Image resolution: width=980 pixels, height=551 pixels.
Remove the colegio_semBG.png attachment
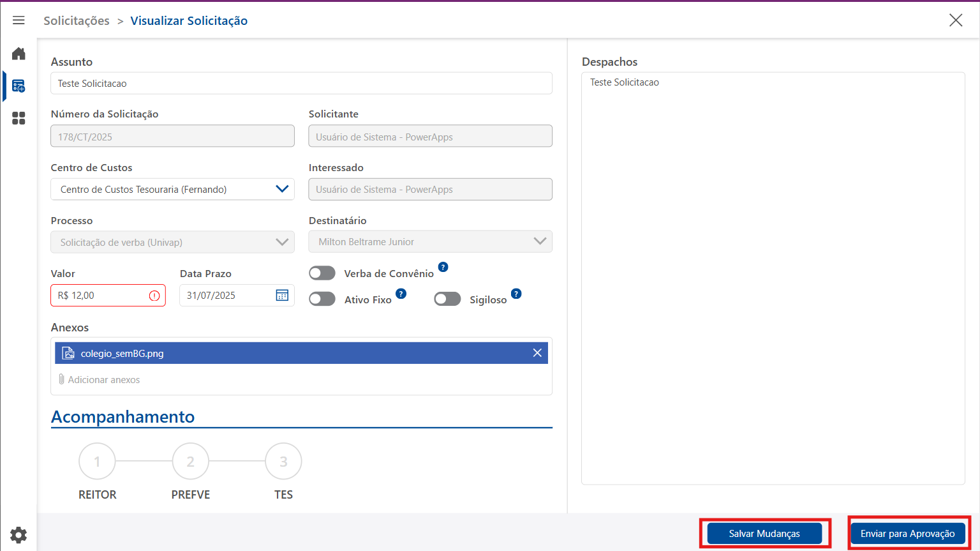point(537,353)
